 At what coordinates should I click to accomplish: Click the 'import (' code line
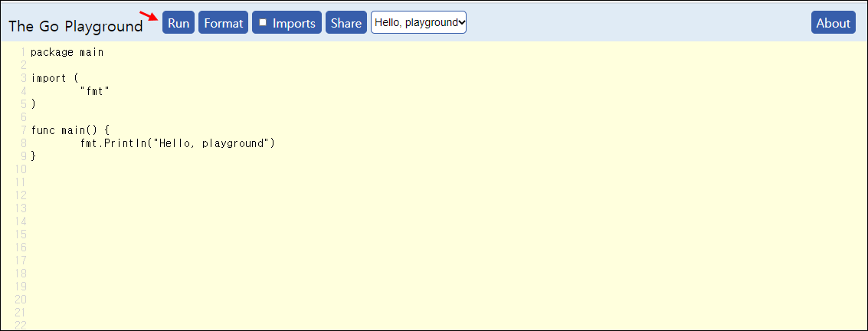55,78
